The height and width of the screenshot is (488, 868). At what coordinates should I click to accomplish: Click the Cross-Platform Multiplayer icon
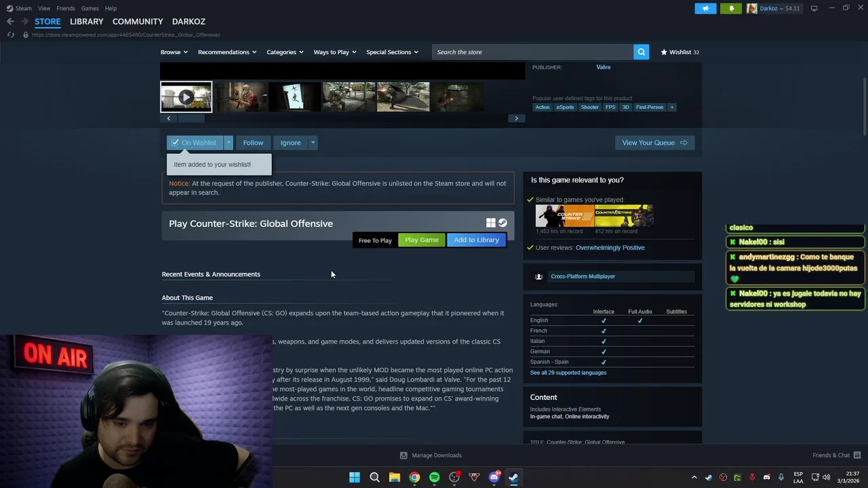(538, 277)
